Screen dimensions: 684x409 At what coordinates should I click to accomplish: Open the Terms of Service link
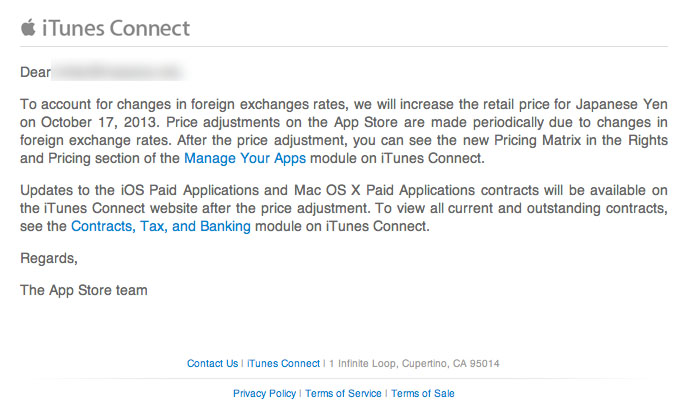343,393
